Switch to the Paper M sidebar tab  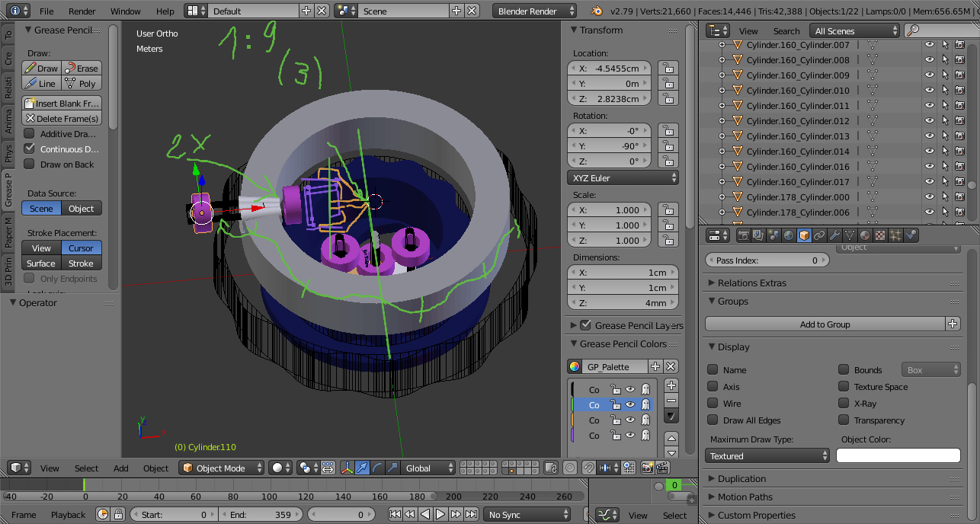[8, 232]
